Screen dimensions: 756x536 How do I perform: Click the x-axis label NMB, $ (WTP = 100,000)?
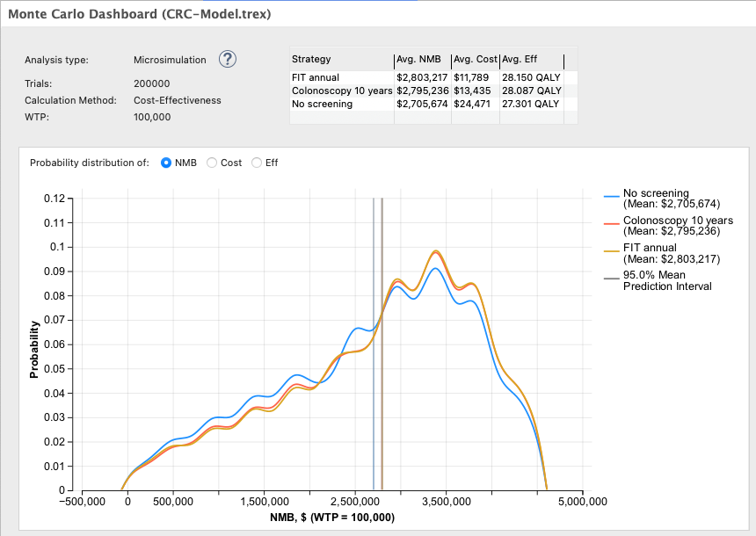[x=332, y=518]
